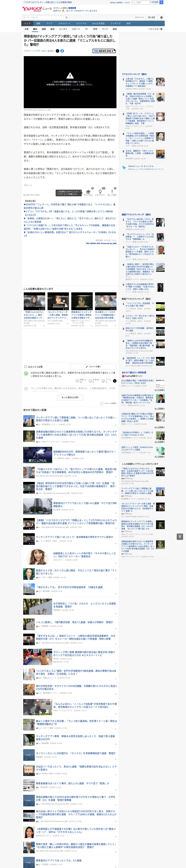Open the トピックス一覧 link
This screenshot has width=186, height=868.
click(x=155, y=29)
